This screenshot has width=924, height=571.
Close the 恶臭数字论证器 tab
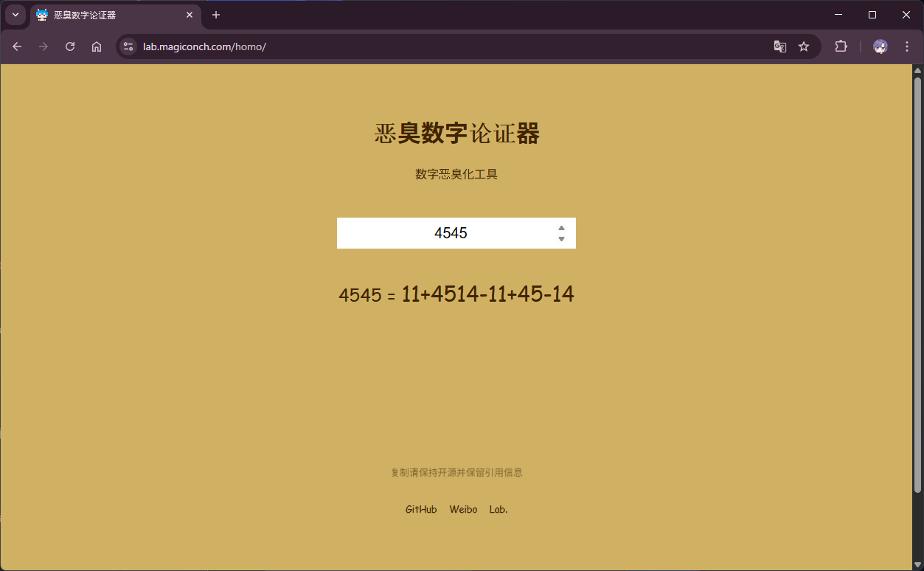click(190, 15)
